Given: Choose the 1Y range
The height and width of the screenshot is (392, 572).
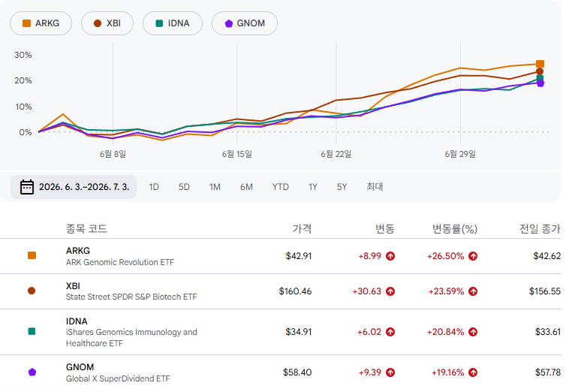Looking at the screenshot, I should (x=312, y=187).
